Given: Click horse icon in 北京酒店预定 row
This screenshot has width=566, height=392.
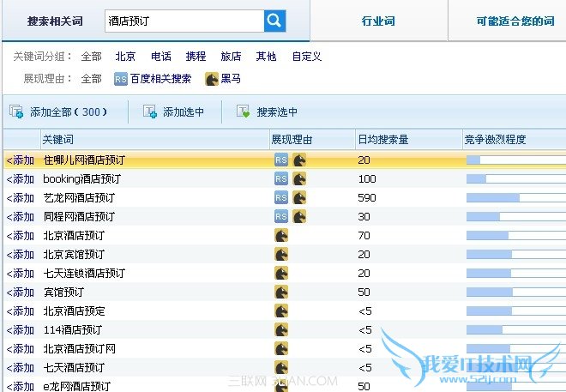Looking at the screenshot, I should tap(281, 311).
